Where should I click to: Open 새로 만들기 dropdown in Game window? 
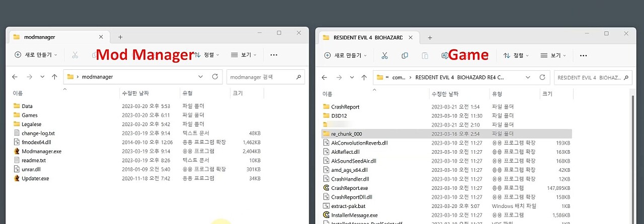coord(346,55)
